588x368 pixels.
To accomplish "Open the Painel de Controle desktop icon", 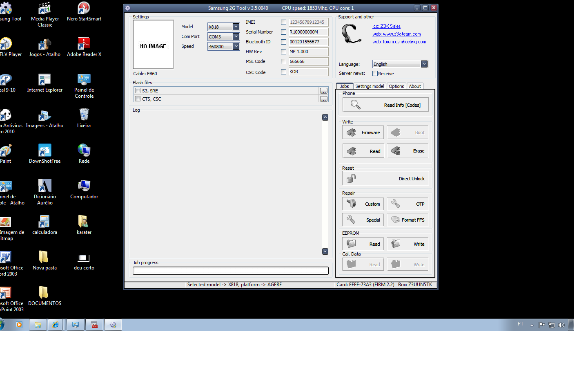I will tap(84, 86).
